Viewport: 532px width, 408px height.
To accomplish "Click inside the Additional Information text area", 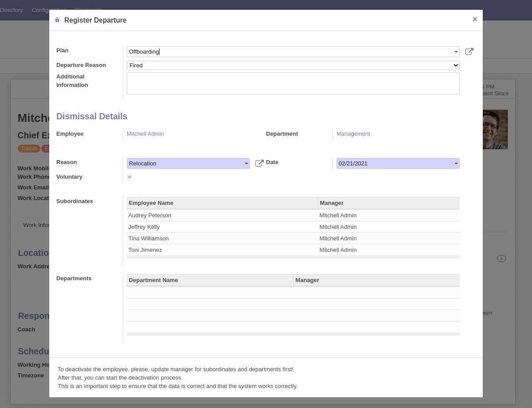I will click(x=293, y=83).
